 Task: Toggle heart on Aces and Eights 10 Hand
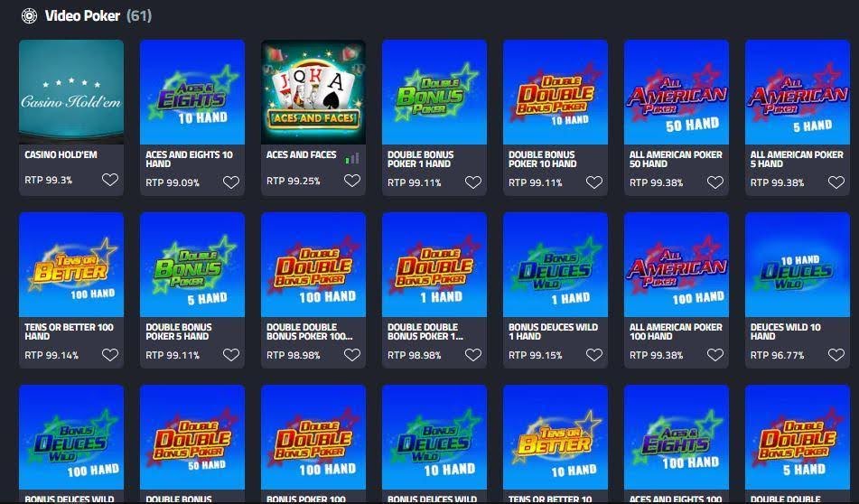(231, 182)
